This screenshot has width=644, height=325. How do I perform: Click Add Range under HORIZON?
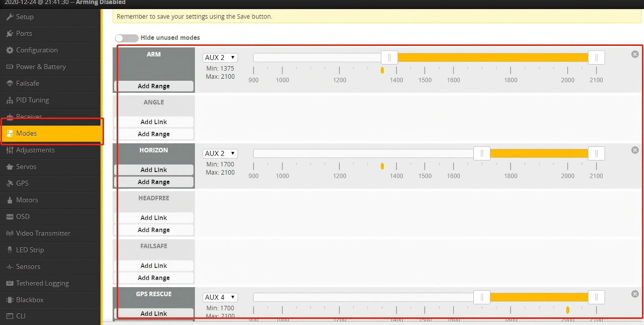click(x=154, y=182)
